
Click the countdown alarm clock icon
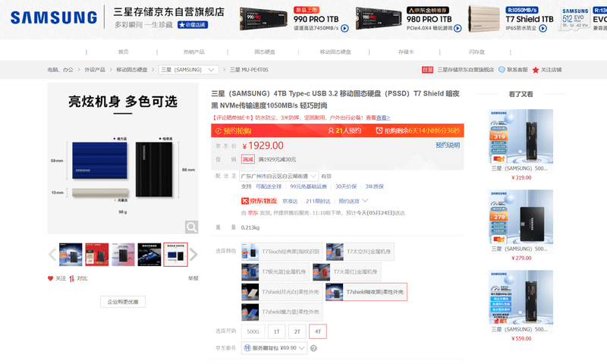tap(379, 130)
